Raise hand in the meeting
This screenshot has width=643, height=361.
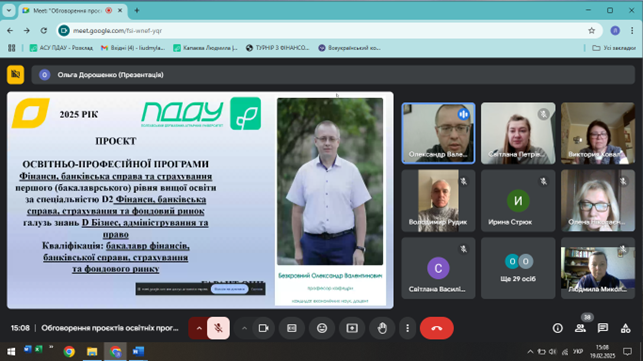pyautogui.click(x=382, y=328)
